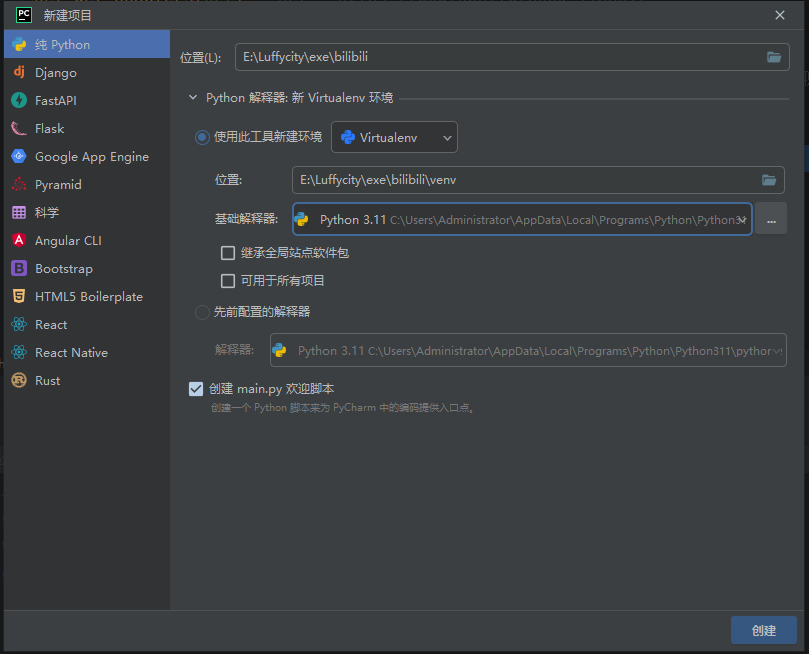Enable 继承全局站点软件包 checkbox
The width and height of the screenshot is (809, 654).
[x=228, y=253]
